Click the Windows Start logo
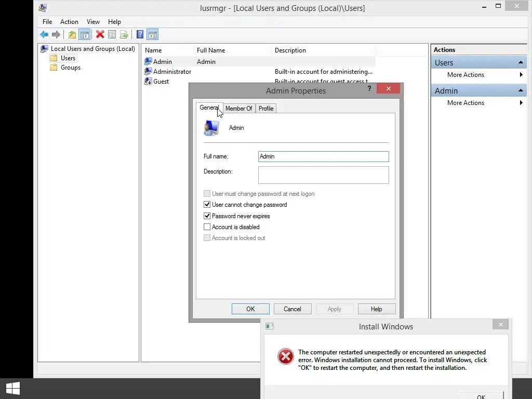The width and height of the screenshot is (532, 399). click(13, 389)
